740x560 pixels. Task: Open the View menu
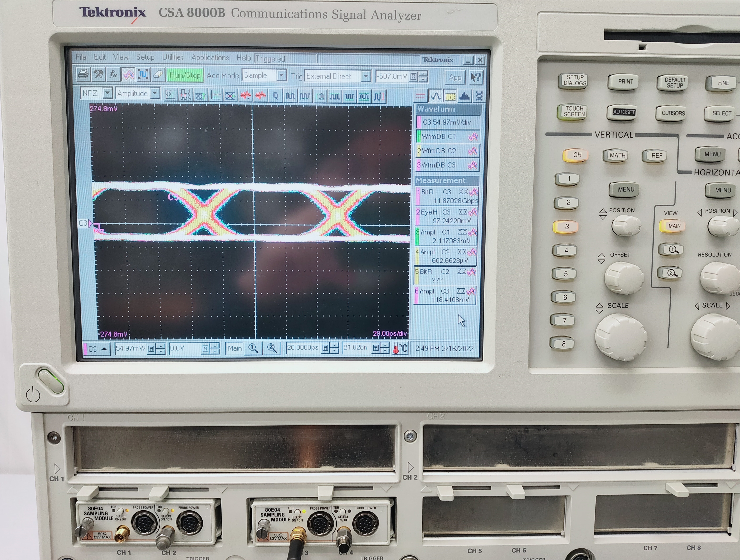(121, 57)
